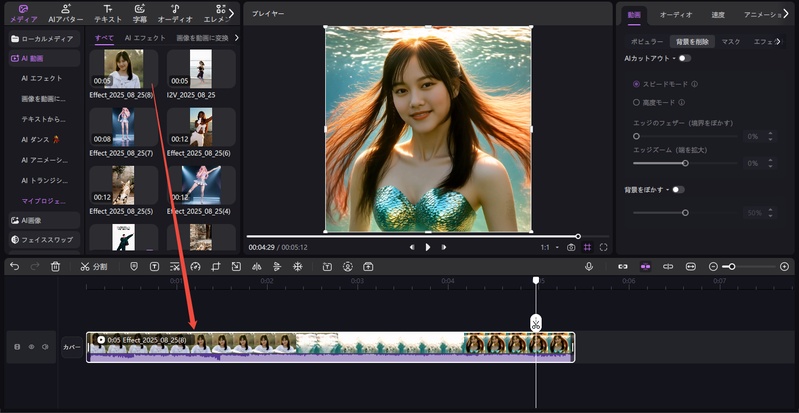
Task: Adjust エッジのフェザー slider
Action: pos(685,136)
